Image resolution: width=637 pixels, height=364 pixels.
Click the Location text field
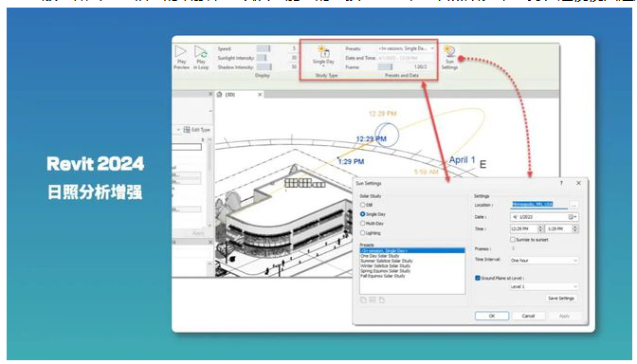[x=539, y=205]
